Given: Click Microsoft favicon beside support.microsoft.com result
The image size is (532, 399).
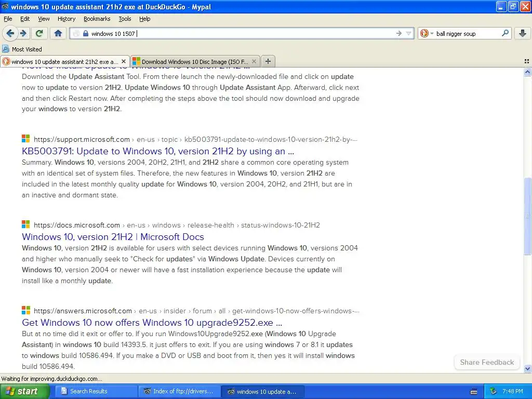Looking at the screenshot, I should click(26, 138).
